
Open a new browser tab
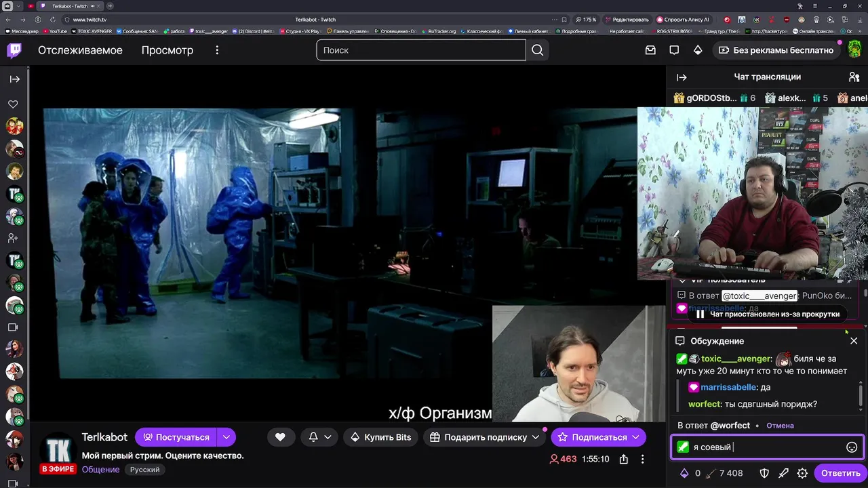(110, 6)
